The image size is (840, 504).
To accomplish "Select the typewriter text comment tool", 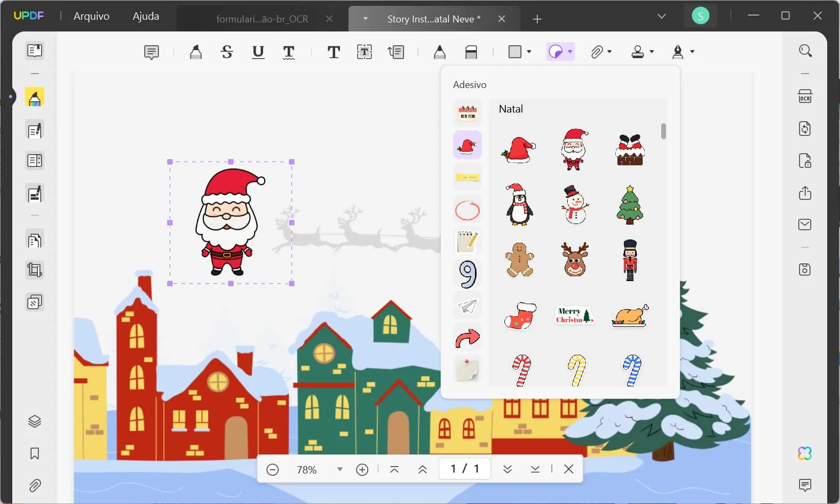I will (x=334, y=52).
